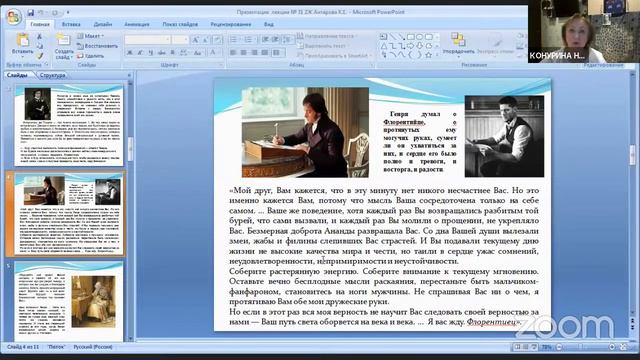Screen dimensions: 640x360
Task: Open the Упорядочить arrange menu
Action: (458, 45)
